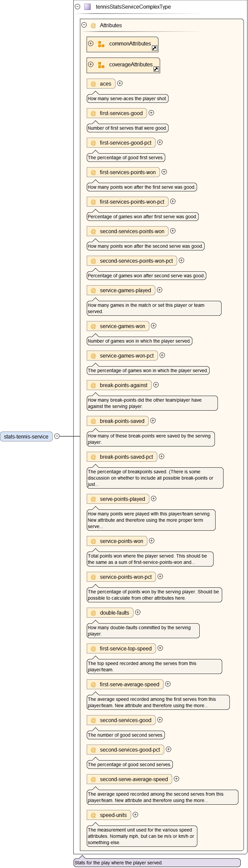This screenshot has height=868, width=248.
Task: Expand the aces attribute details
Action: click(x=120, y=83)
